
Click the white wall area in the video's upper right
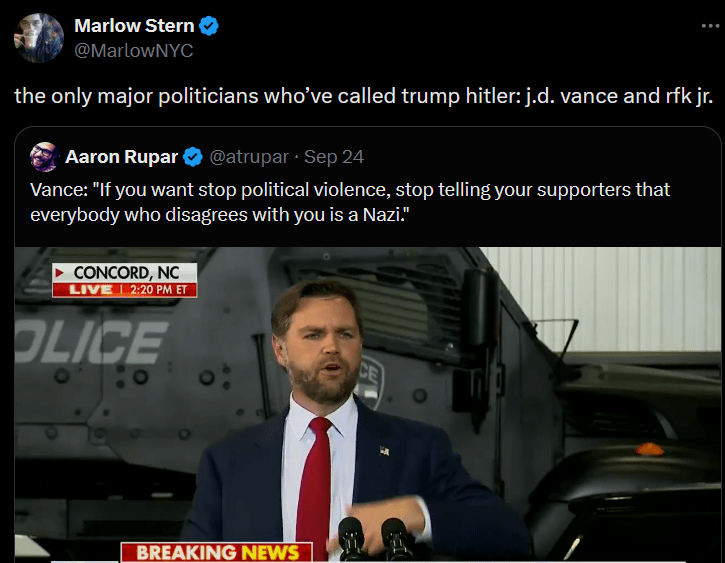(x=601, y=298)
